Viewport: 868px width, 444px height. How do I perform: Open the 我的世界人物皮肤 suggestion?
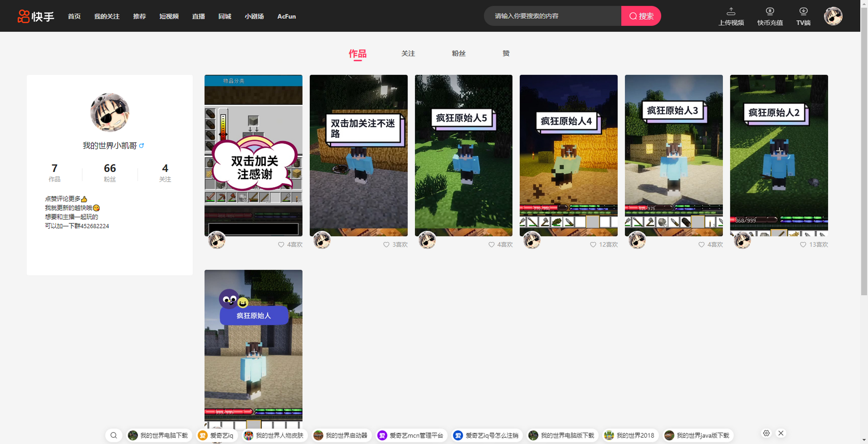[x=274, y=435]
